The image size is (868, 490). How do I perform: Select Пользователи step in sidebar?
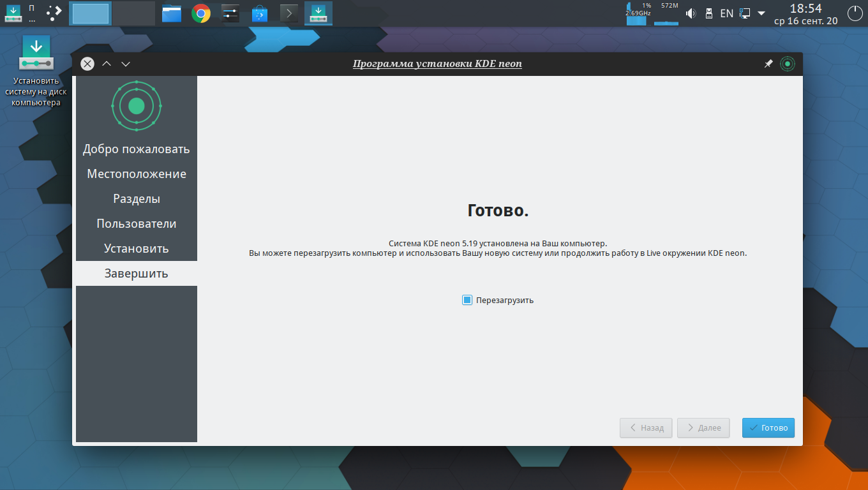tap(137, 223)
